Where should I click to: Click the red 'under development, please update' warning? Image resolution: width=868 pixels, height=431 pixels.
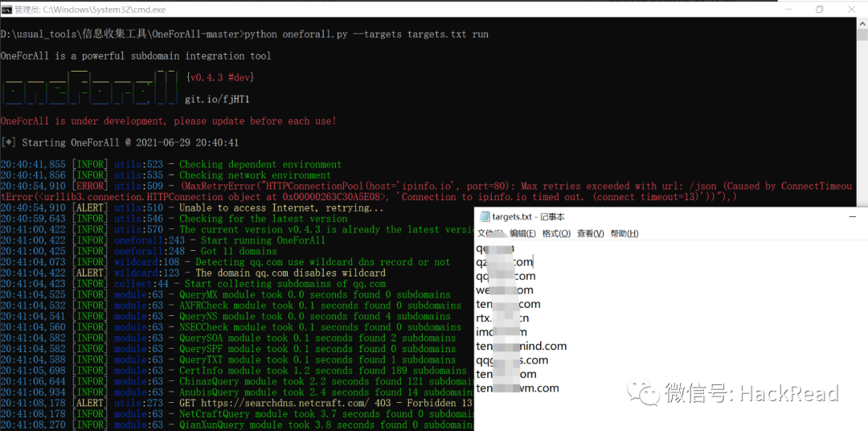pos(168,121)
